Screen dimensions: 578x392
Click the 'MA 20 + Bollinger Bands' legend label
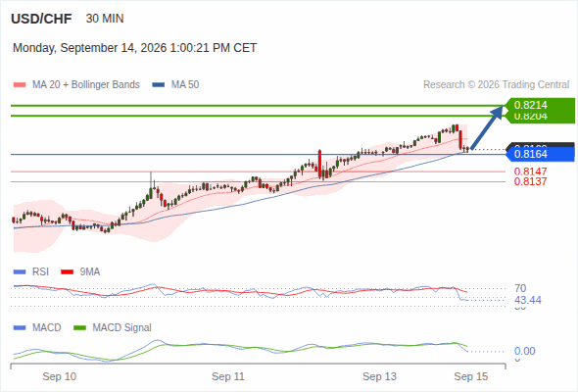pyautogui.click(x=86, y=85)
